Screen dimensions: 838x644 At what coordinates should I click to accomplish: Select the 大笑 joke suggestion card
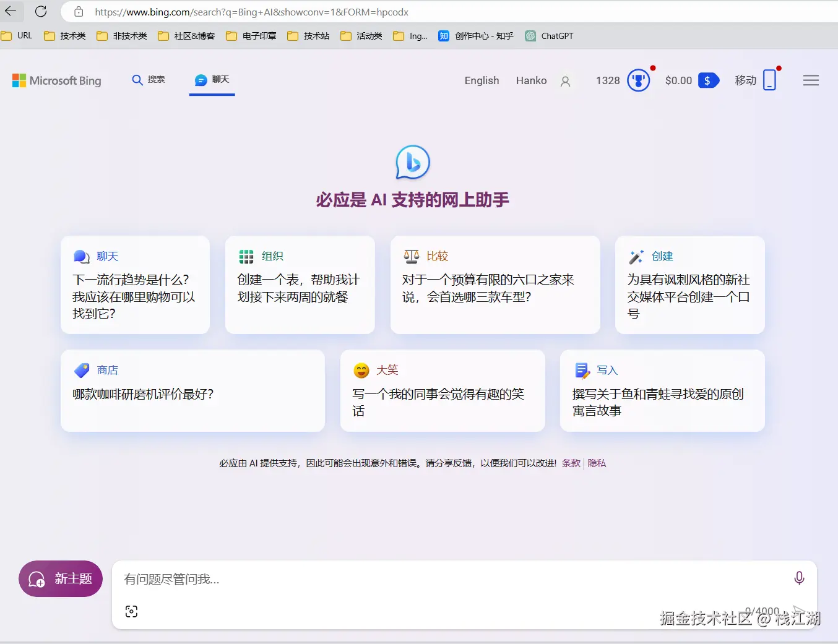tap(443, 390)
